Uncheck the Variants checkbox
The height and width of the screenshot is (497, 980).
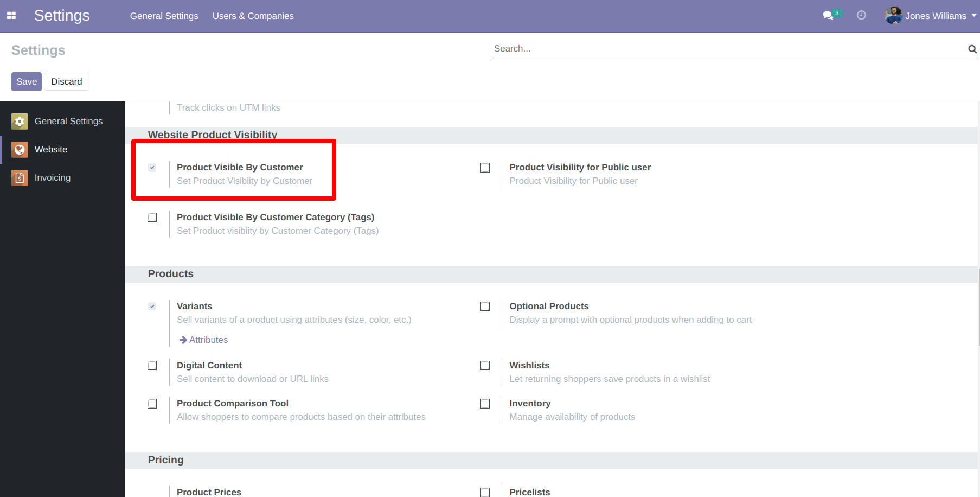coord(152,307)
